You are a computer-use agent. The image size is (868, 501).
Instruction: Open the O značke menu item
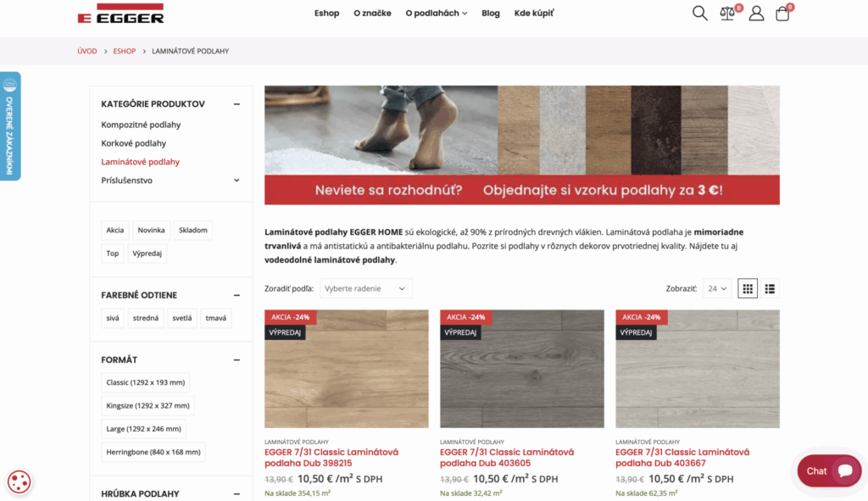[372, 14]
